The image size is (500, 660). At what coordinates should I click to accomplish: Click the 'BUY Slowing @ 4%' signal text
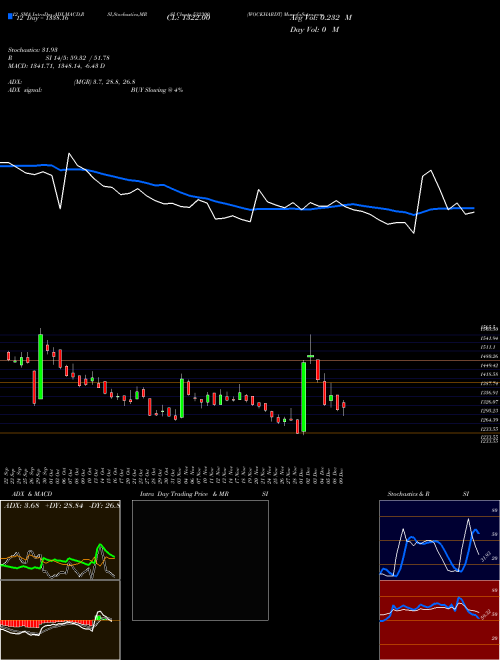pyautogui.click(x=157, y=90)
